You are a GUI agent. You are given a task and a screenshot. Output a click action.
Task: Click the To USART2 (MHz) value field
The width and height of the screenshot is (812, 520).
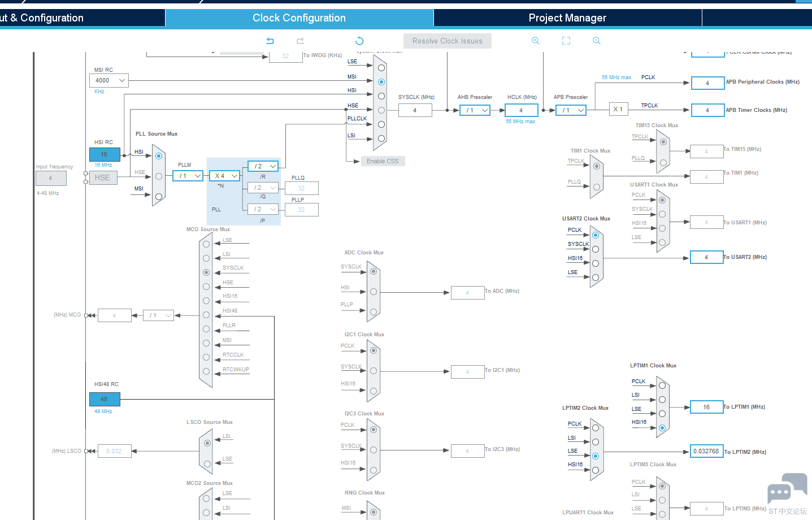click(707, 257)
